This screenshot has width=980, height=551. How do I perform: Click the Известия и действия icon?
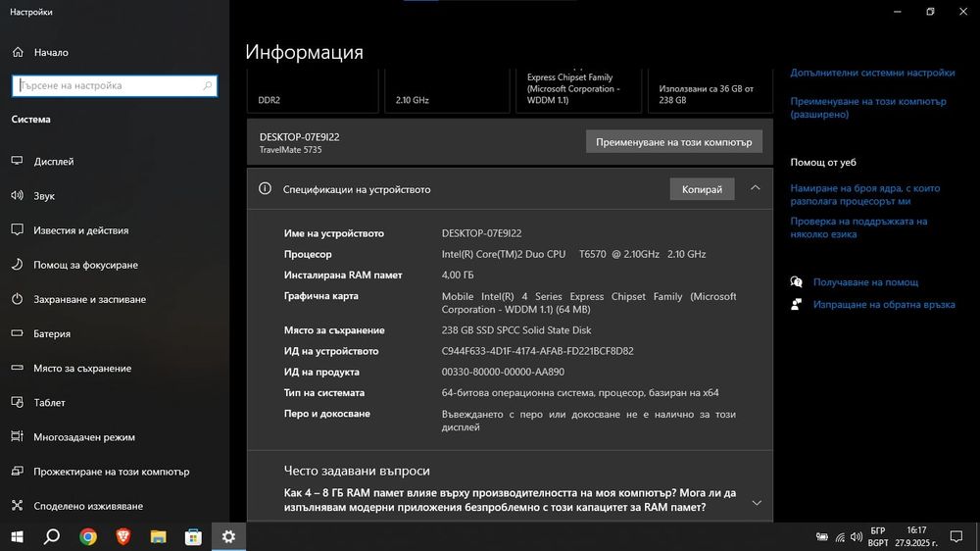point(18,229)
